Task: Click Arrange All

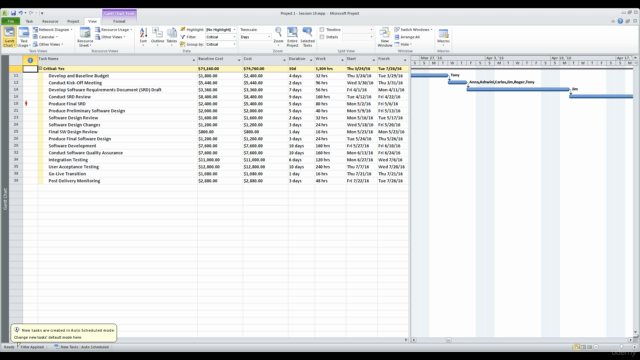Action: pos(407,37)
